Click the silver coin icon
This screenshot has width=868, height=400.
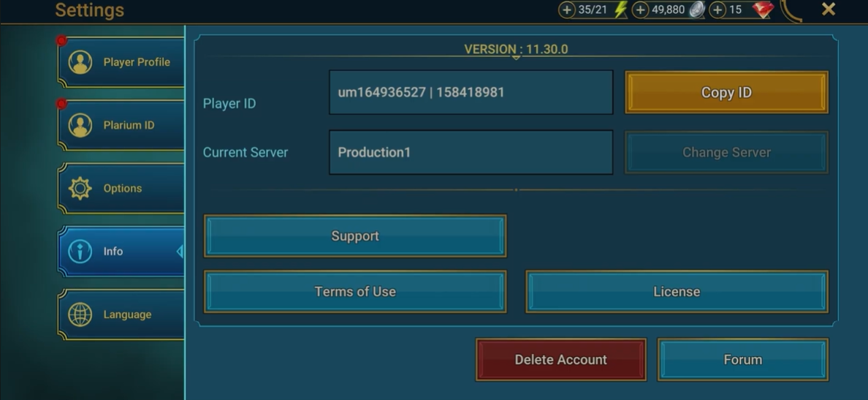[x=698, y=10]
